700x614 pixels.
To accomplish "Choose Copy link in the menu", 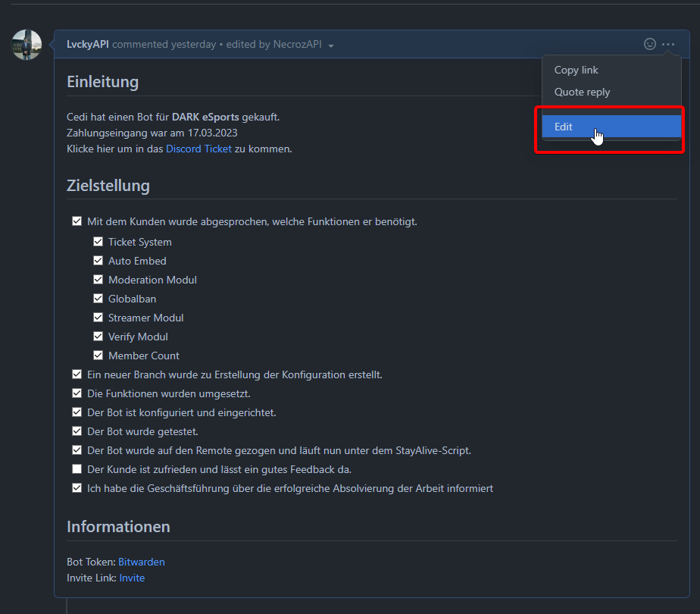I will [x=576, y=70].
